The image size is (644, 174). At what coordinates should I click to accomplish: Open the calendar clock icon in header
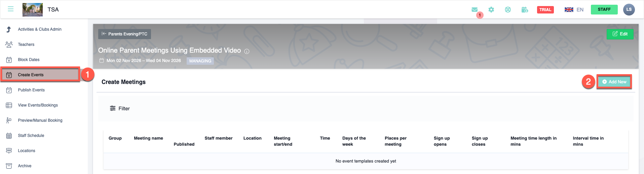click(x=525, y=9)
